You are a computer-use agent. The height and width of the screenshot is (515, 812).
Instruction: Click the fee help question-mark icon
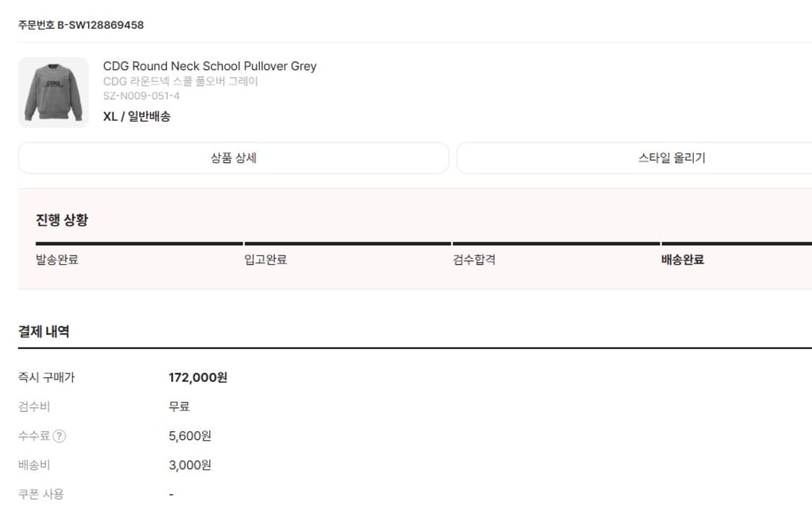click(x=60, y=436)
